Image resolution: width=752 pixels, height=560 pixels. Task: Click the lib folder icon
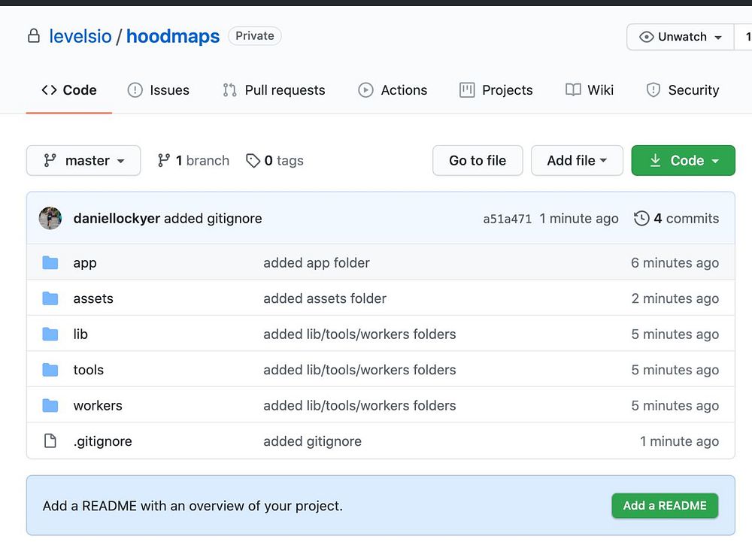50,334
